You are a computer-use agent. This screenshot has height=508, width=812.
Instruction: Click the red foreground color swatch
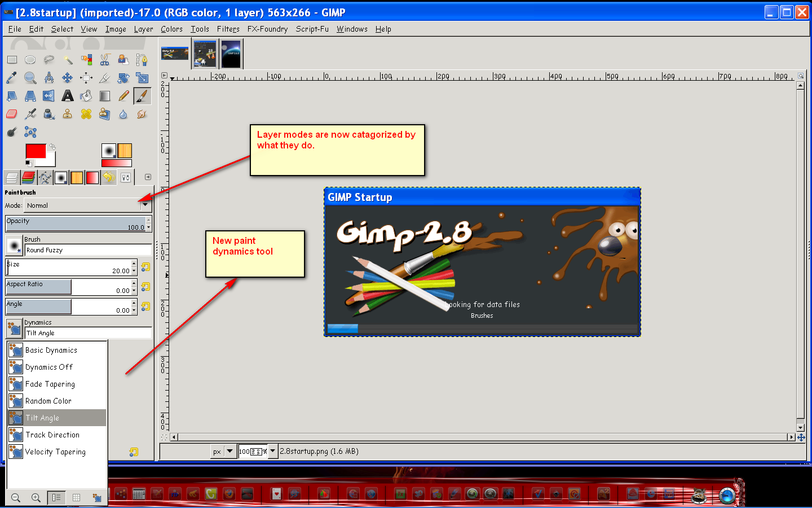35,151
